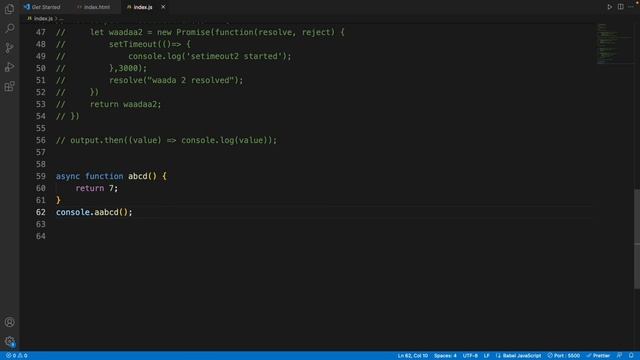Open the notifications bell
640x360 pixels.
click(631, 356)
